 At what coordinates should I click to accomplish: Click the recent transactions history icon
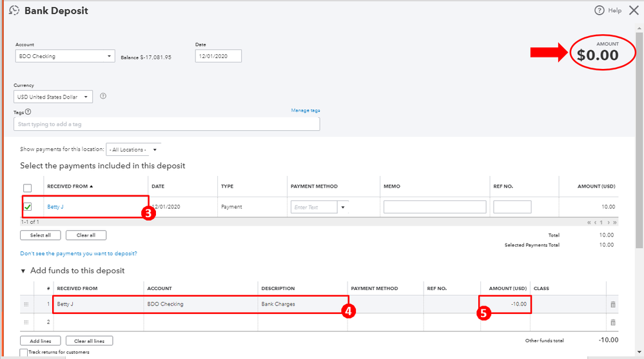click(x=14, y=10)
